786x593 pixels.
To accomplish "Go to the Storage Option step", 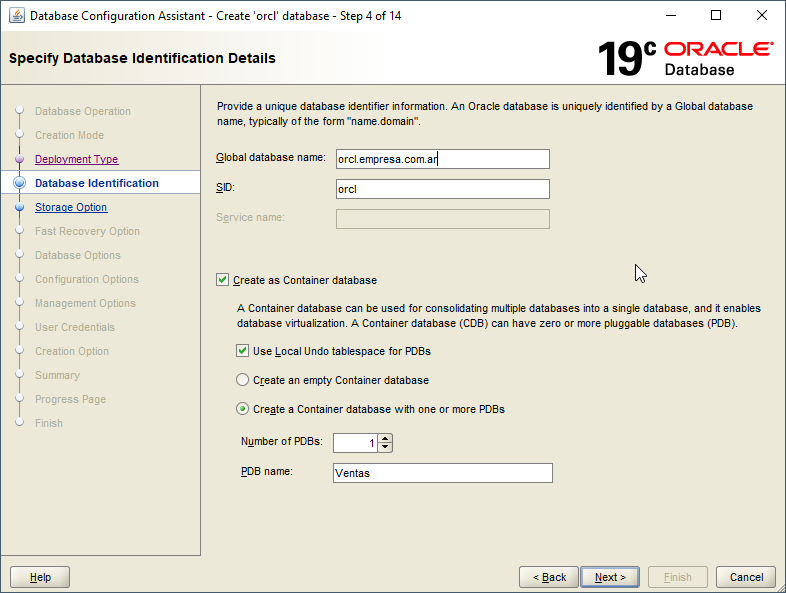I will tap(71, 207).
